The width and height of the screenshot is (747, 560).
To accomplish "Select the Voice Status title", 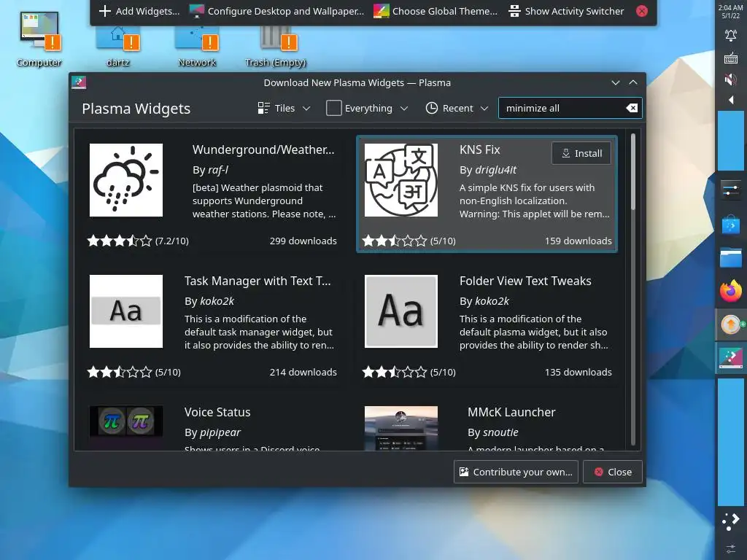I will (217, 412).
